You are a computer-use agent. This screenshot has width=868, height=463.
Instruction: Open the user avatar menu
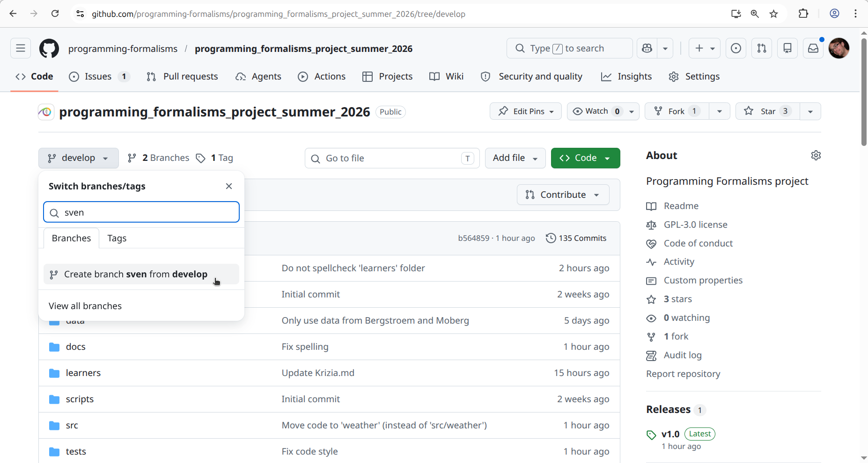pos(839,48)
